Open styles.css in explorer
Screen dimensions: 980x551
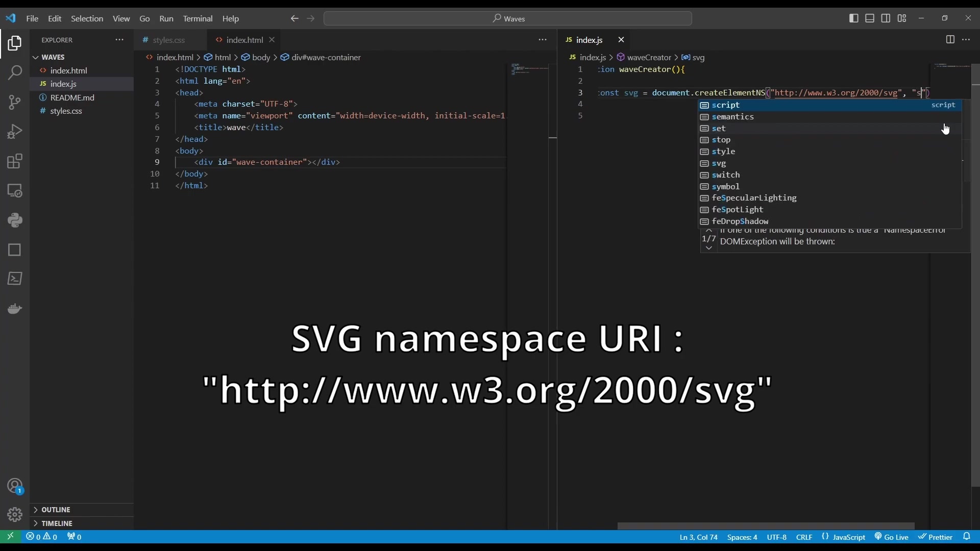pos(82,111)
